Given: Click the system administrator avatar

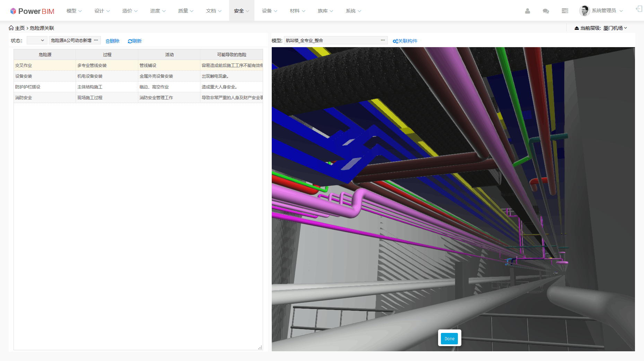Looking at the screenshot, I should (584, 11).
